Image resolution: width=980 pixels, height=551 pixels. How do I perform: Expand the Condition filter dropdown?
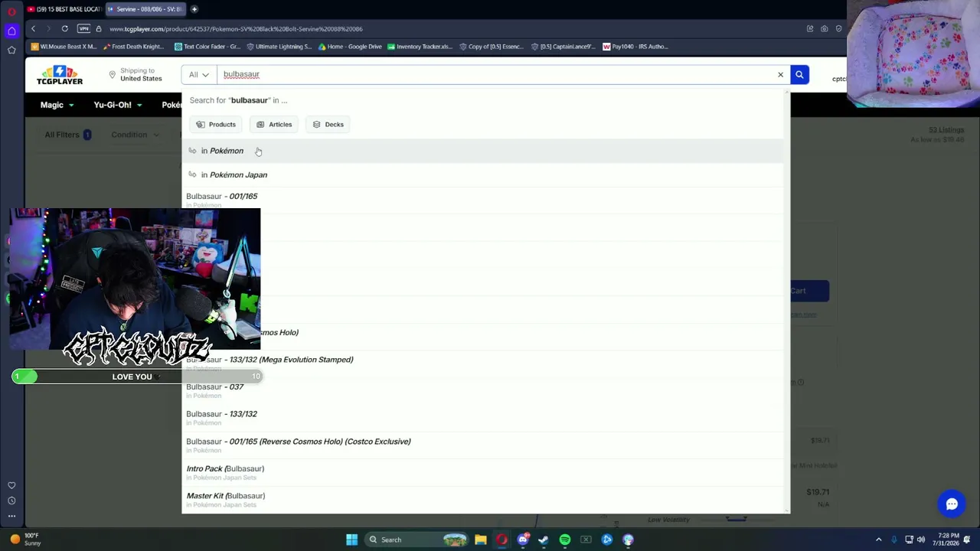pyautogui.click(x=135, y=135)
